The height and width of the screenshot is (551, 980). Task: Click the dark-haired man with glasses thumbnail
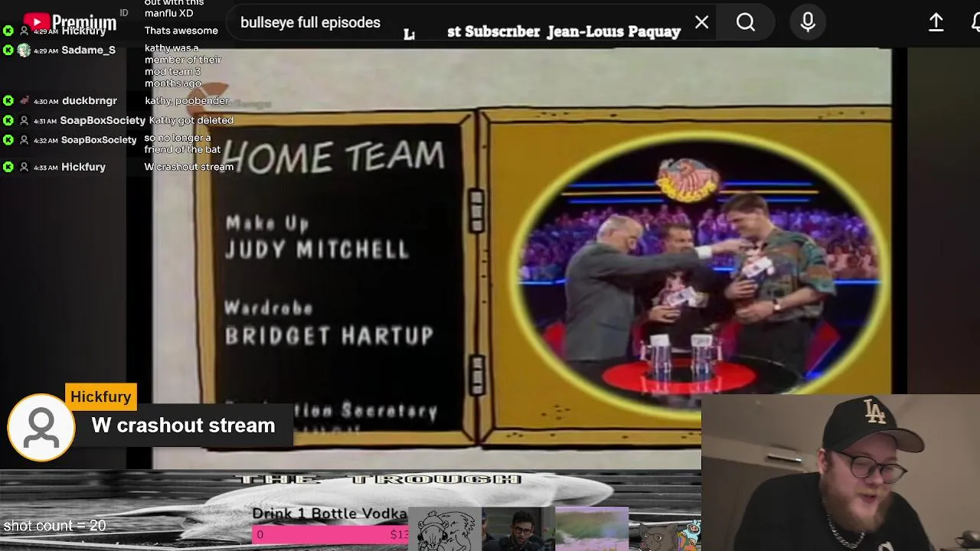[518, 530]
